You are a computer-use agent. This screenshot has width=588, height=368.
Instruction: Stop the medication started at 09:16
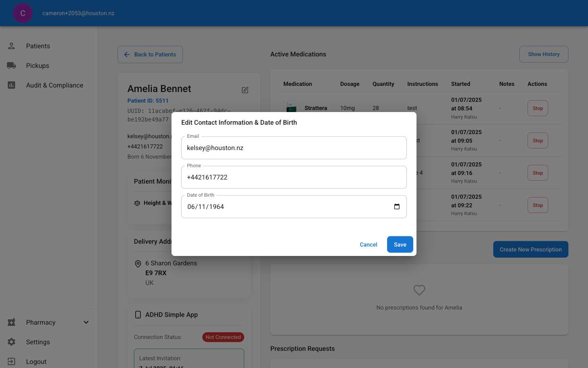538,173
